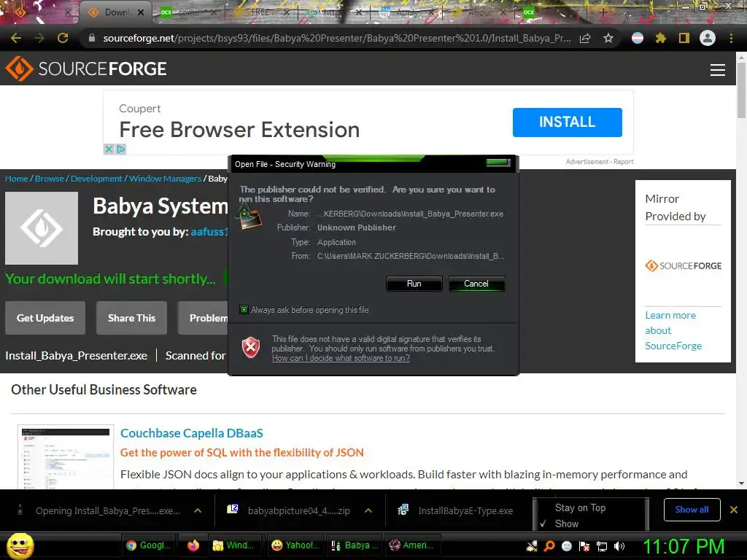747x560 pixels.
Task: Open the AdChoices triangle icon
Action: (121, 149)
